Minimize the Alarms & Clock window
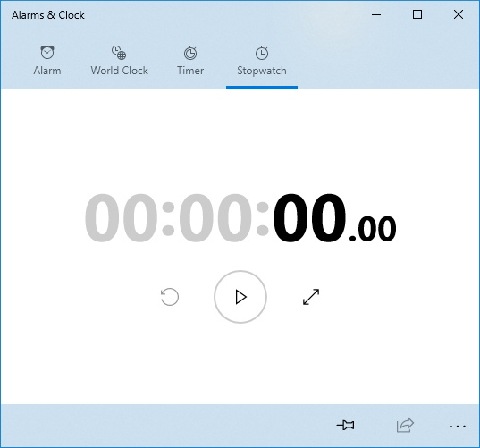Screen dimensions: 480x448 tap(376, 14)
